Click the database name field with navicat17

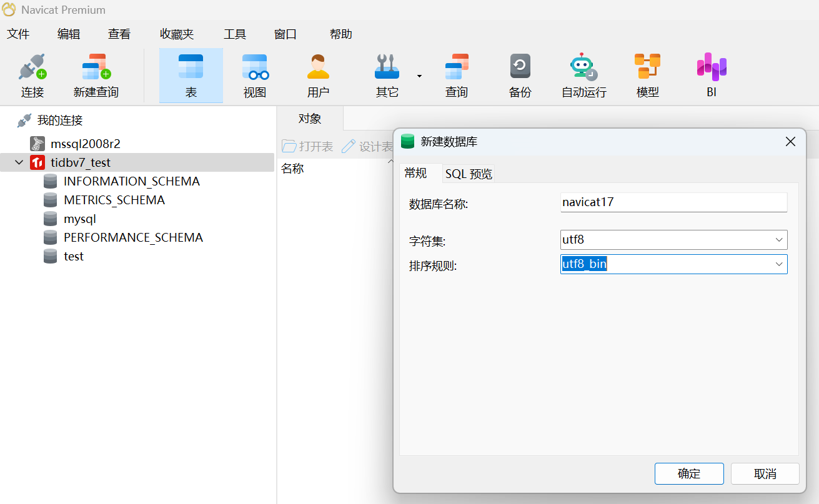(x=674, y=202)
